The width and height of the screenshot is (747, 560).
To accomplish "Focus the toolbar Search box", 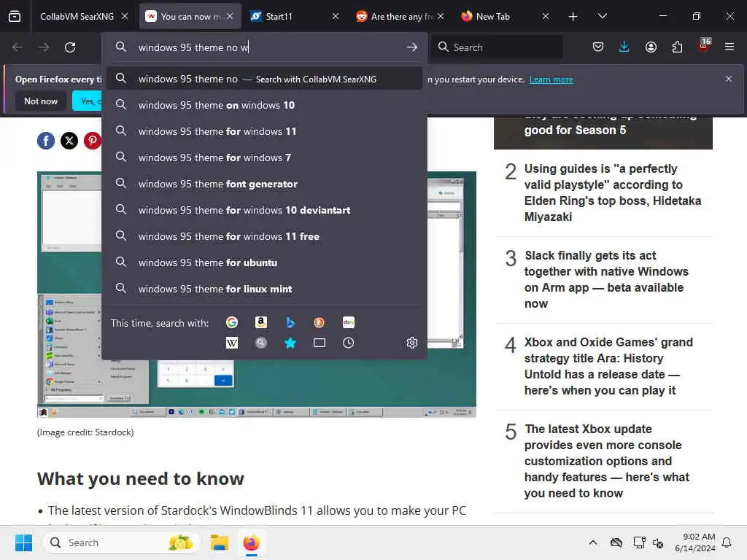I will click(x=498, y=47).
